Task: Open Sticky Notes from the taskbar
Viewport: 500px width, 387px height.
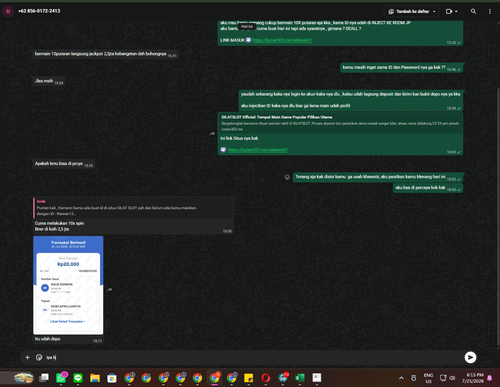Action: (248, 378)
